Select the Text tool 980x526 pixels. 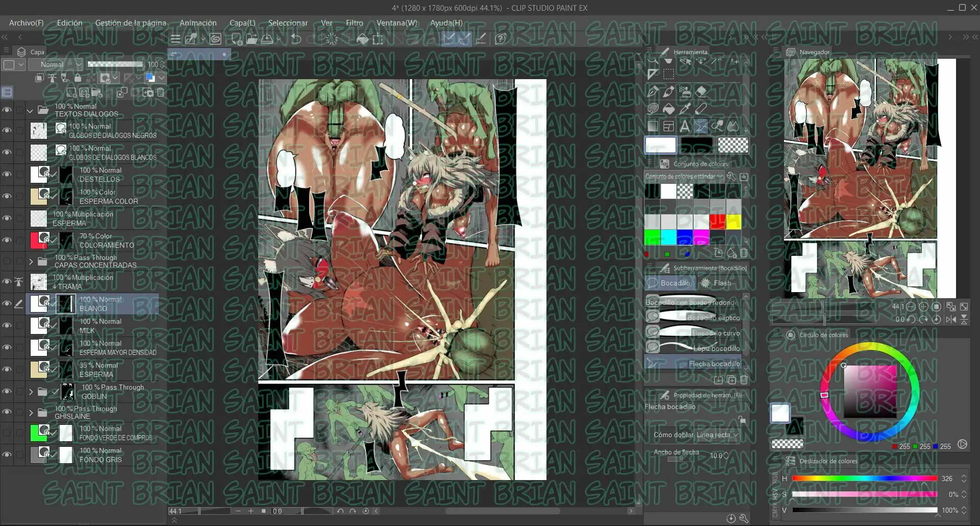[685, 126]
